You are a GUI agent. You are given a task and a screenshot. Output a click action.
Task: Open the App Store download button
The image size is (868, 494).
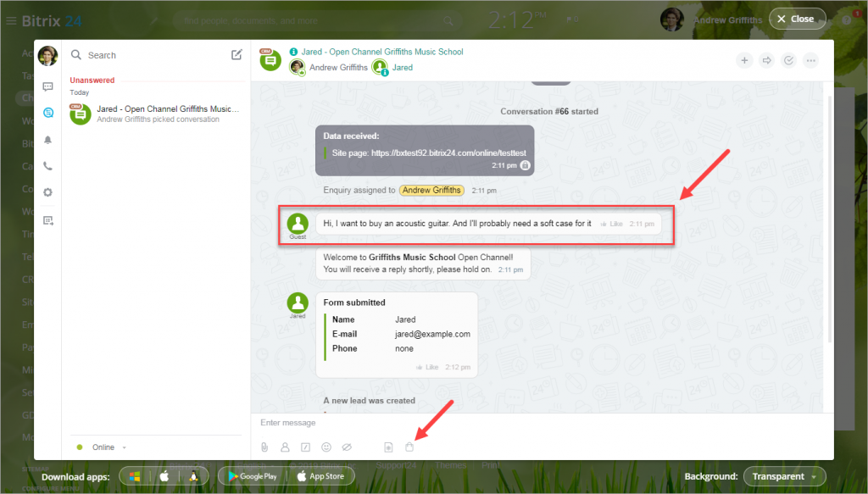[320, 476]
